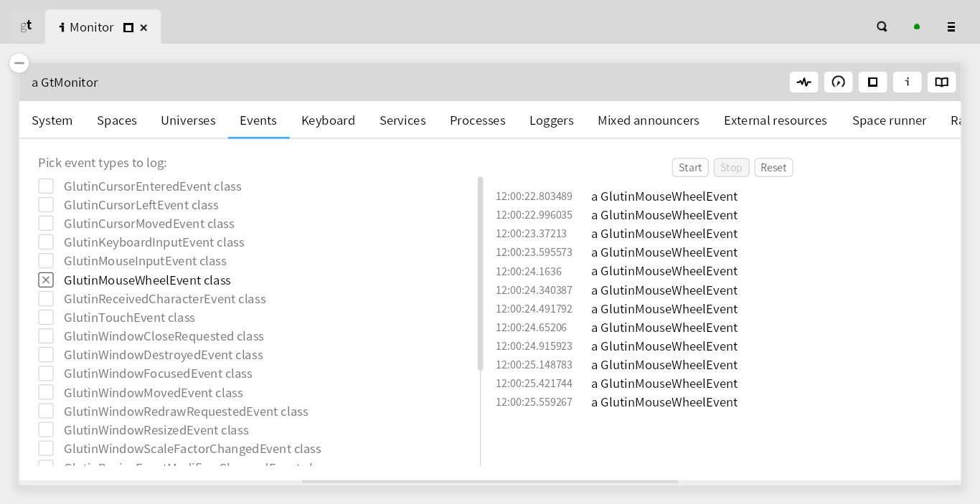Check the GlutinKeyboardInputEvent class box
This screenshot has height=504, width=980.
tap(46, 242)
